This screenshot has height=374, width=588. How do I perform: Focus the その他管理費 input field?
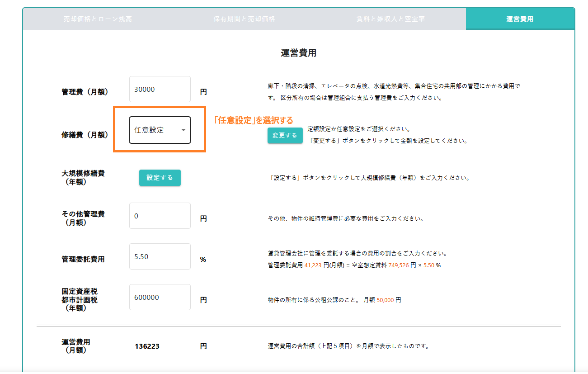[x=160, y=216]
